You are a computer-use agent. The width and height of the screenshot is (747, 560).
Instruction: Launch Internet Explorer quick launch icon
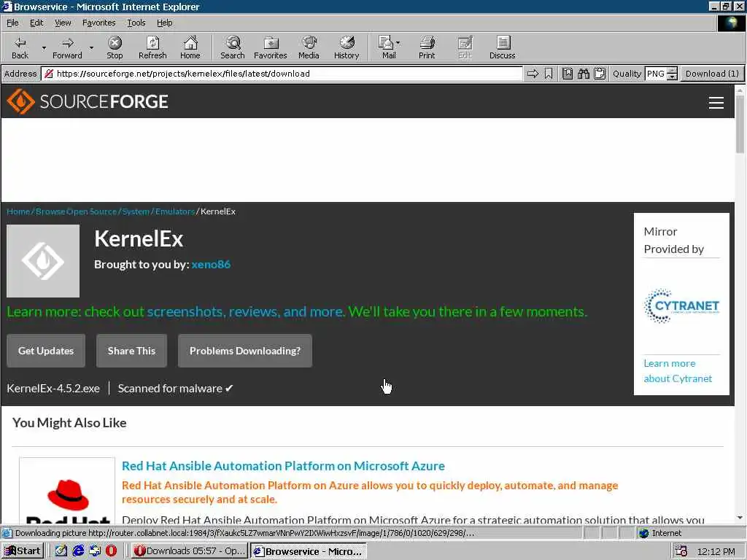tap(78, 551)
